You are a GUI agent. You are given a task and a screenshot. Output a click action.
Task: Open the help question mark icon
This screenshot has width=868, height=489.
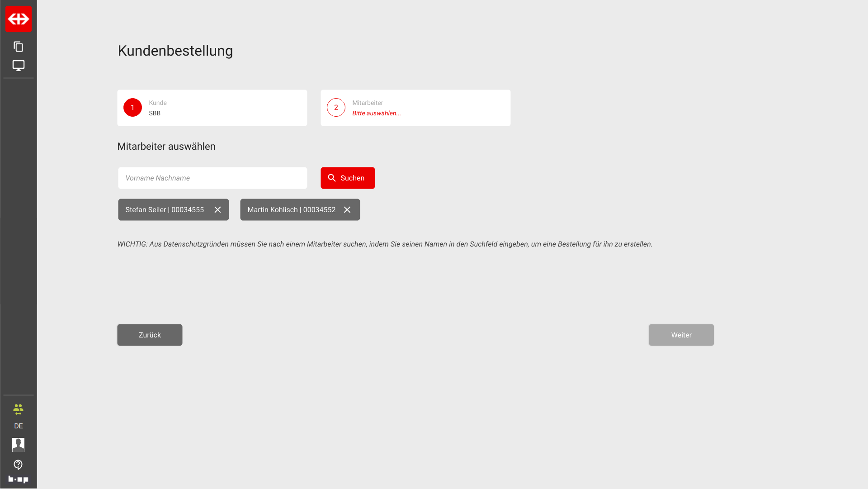tap(18, 465)
